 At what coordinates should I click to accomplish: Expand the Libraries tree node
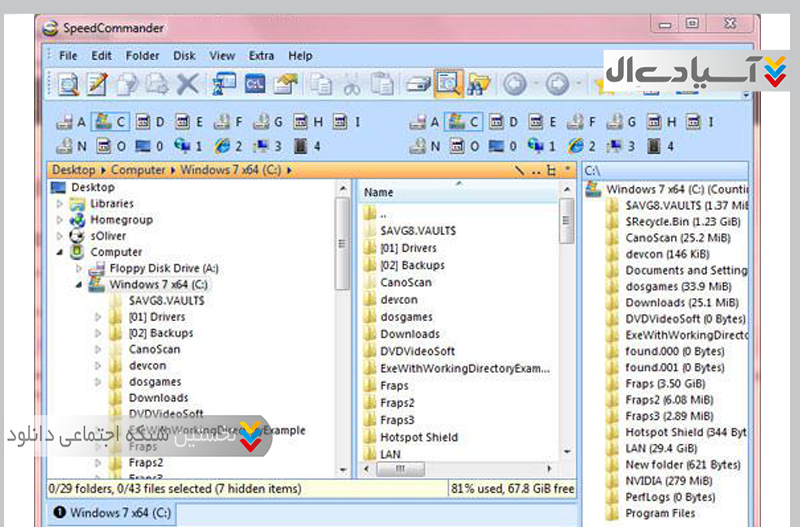[59, 204]
